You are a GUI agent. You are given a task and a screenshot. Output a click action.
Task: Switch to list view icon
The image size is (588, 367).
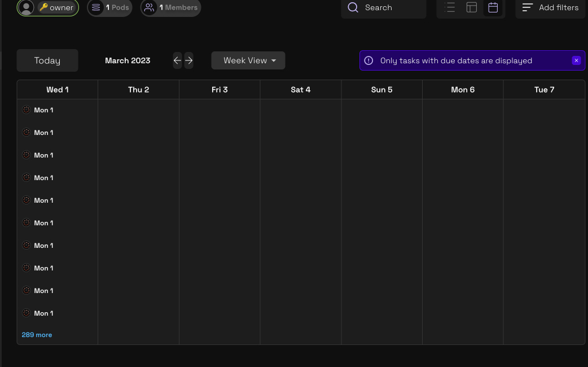tap(450, 7)
